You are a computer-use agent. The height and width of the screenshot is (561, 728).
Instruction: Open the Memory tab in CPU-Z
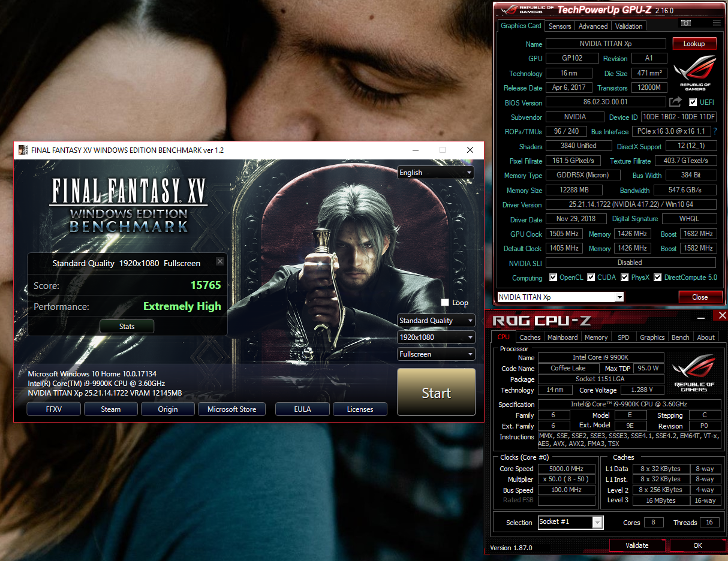point(596,337)
